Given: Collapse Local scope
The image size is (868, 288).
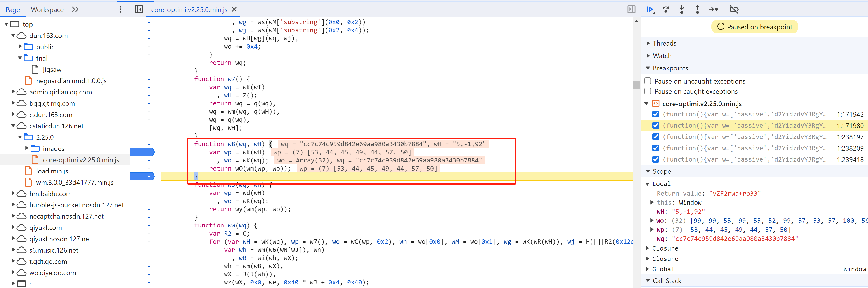Looking at the screenshot, I should coord(647,184).
